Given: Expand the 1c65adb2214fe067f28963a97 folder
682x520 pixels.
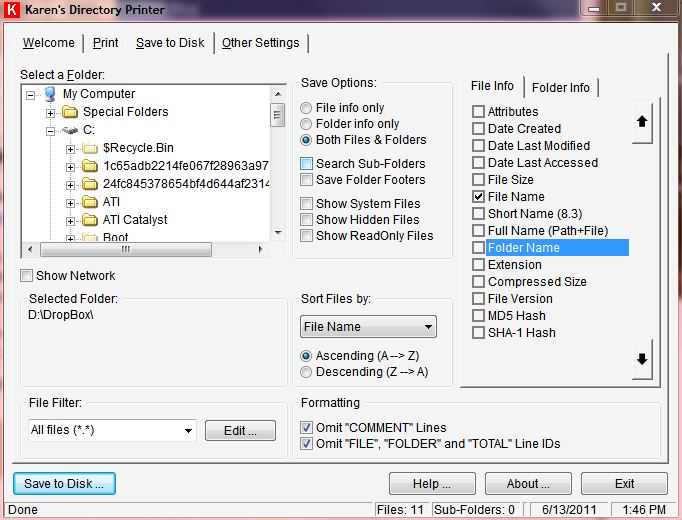Looking at the screenshot, I should click(70, 167).
